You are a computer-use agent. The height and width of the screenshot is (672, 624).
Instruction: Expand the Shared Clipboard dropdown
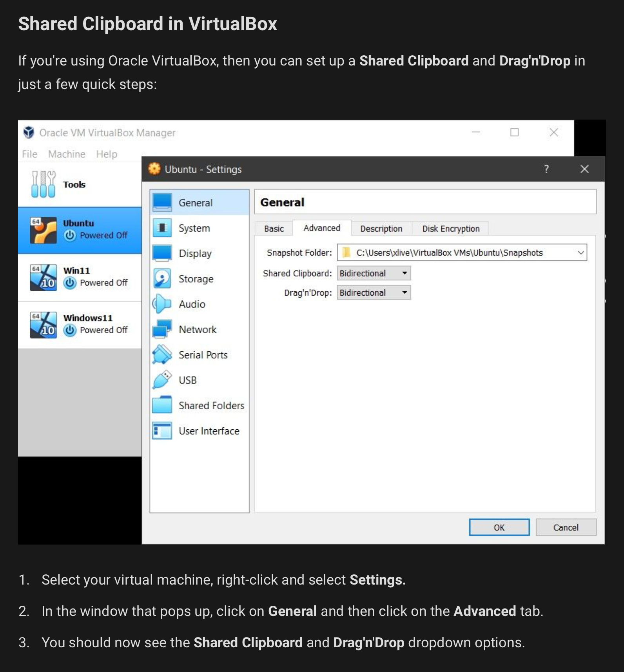click(374, 273)
